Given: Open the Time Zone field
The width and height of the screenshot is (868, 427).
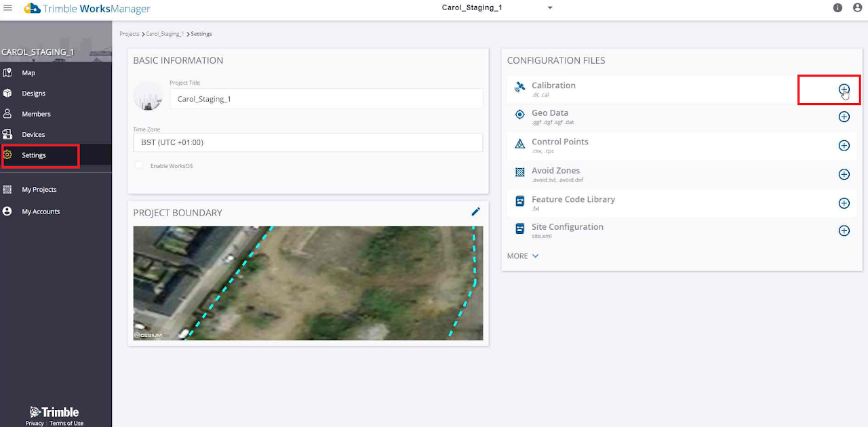Looking at the screenshot, I should [308, 142].
